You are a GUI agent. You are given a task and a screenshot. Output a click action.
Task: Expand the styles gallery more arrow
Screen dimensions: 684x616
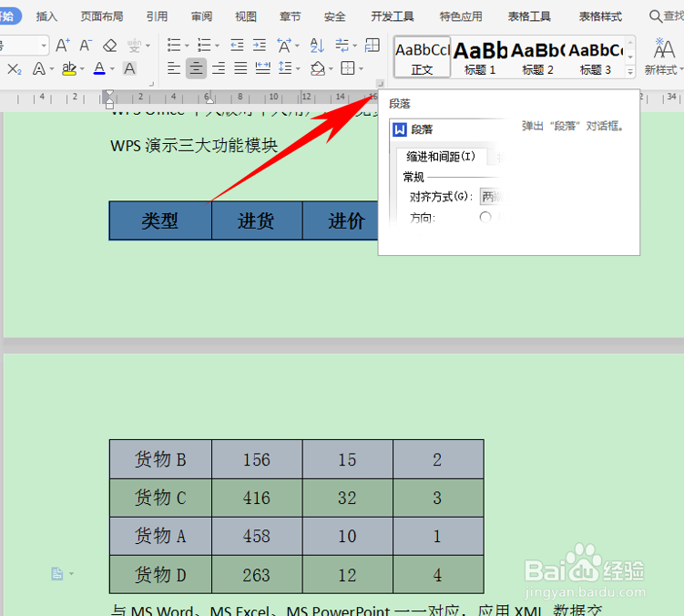point(630,71)
